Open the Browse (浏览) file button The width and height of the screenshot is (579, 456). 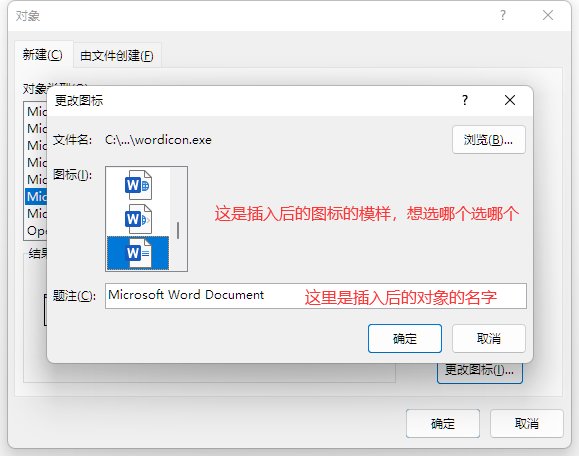point(489,140)
